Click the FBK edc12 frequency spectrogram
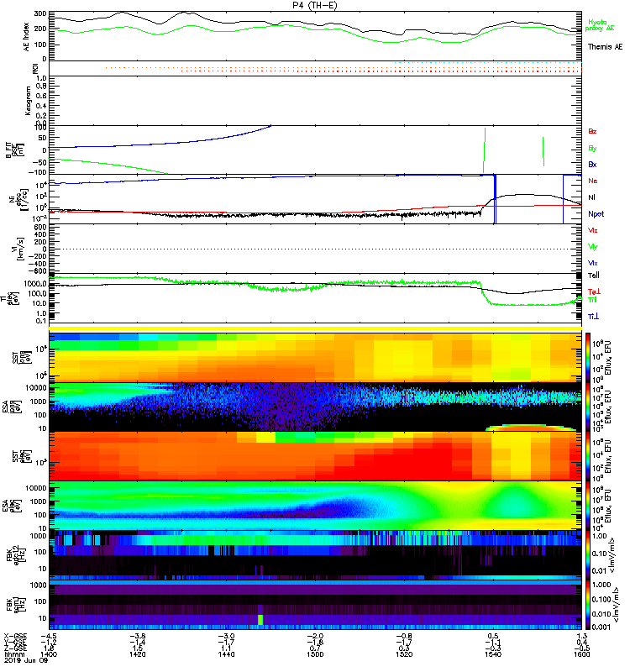Image resolution: width=630 pixels, height=672 pixels. 316,555
